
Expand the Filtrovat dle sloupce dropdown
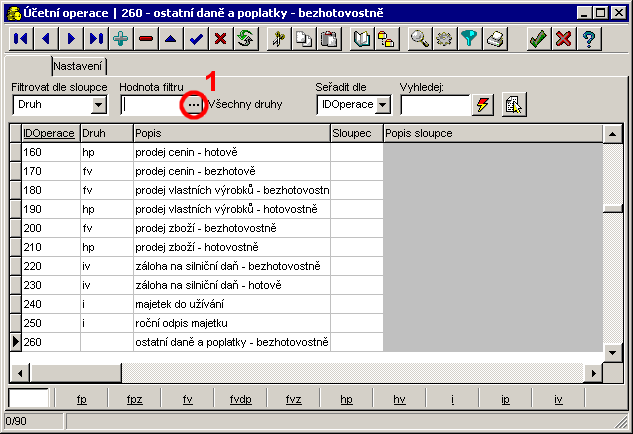click(x=99, y=104)
